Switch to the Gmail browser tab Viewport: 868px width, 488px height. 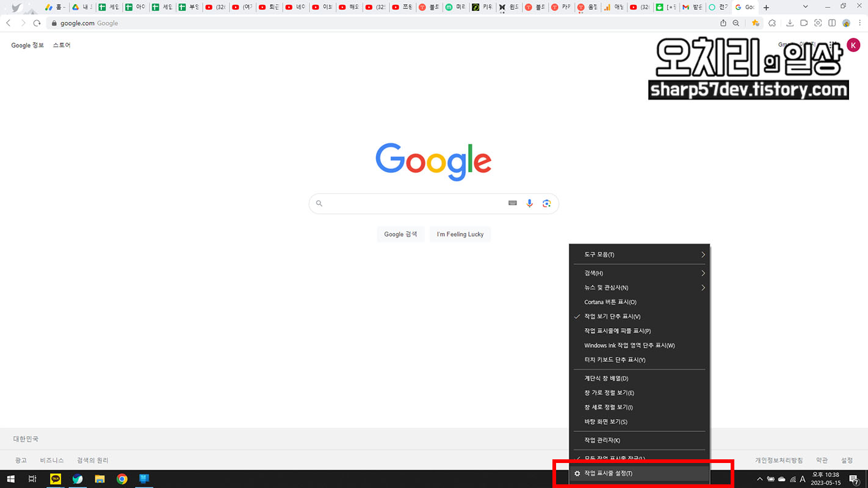coord(692,7)
